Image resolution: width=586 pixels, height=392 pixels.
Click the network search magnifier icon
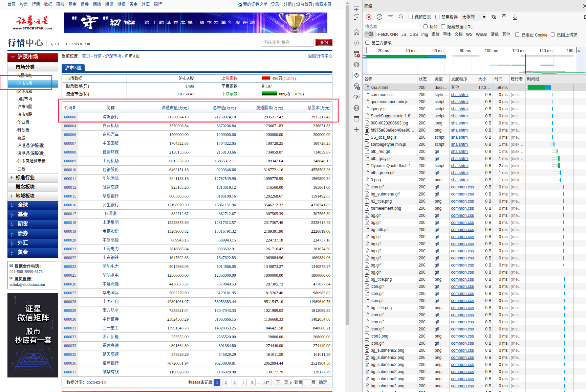[401, 17]
